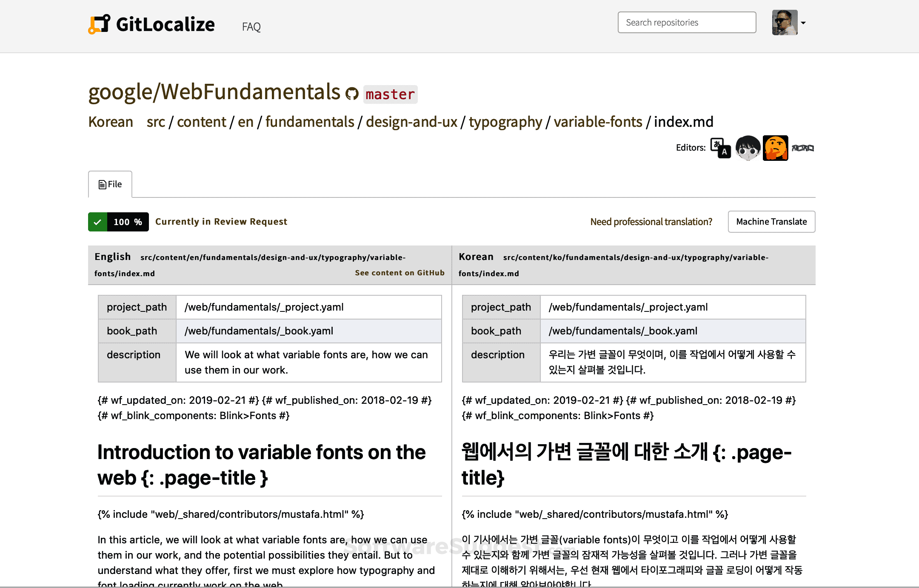
Task: Open the GitHub octocat icon beside repository name
Action: (x=351, y=94)
